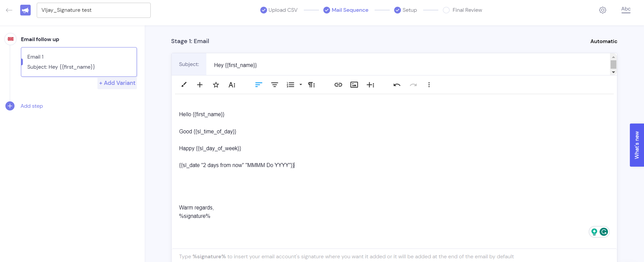Viewport: 644px width, 262px height.
Task: Click the plus insert icon in toolbar
Action: pyautogui.click(x=200, y=85)
